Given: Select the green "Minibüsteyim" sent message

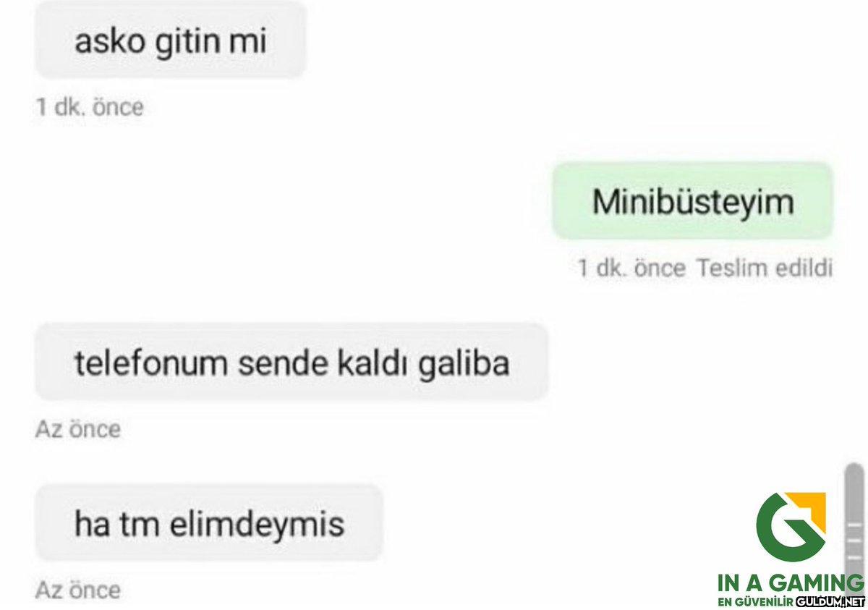Looking at the screenshot, I should pos(692,201).
